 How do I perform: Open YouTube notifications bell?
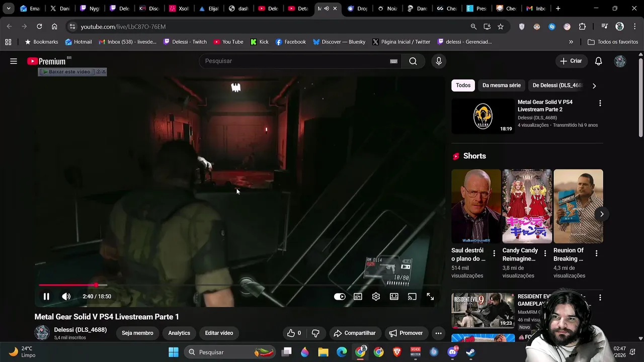598,61
